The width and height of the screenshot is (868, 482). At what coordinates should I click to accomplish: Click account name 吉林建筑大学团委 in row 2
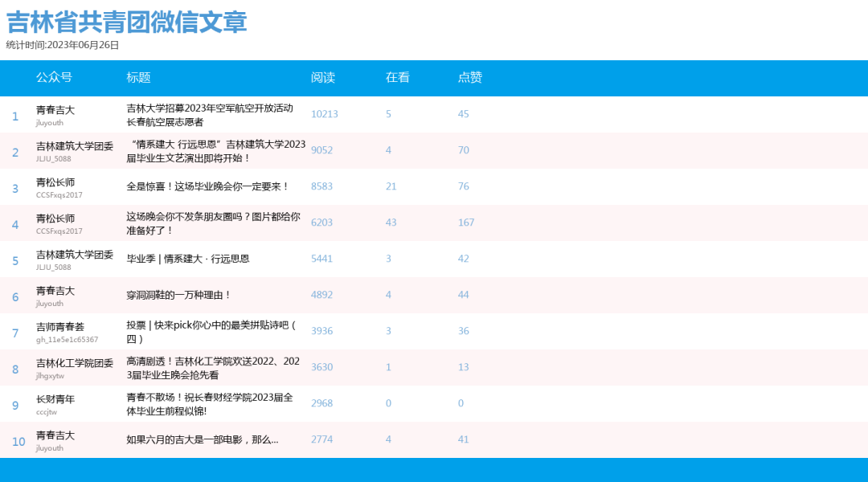75,146
